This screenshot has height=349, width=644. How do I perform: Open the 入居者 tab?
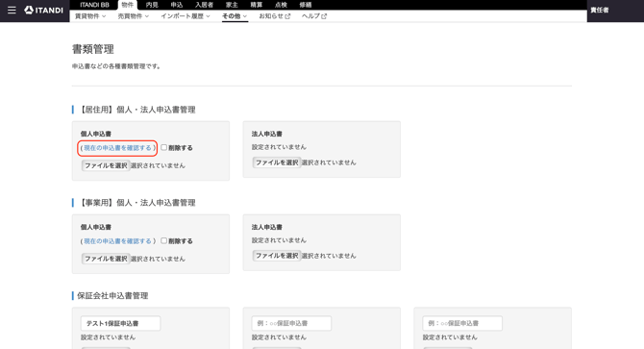(204, 5)
